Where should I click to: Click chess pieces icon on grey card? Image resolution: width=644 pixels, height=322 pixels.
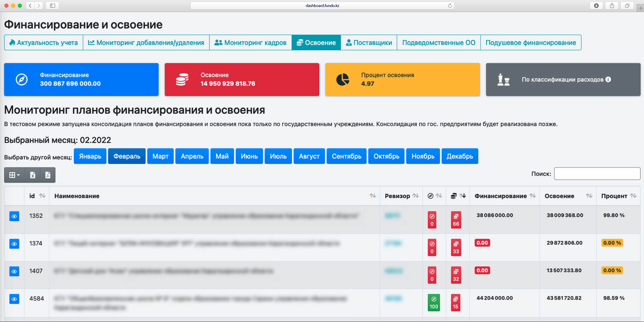click(x=503, y=79)
